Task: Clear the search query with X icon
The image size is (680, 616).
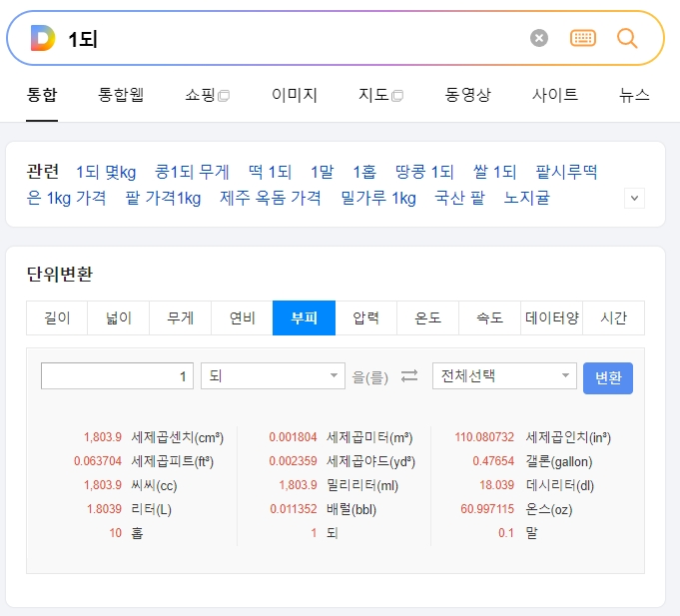Action: pos(539,38)
